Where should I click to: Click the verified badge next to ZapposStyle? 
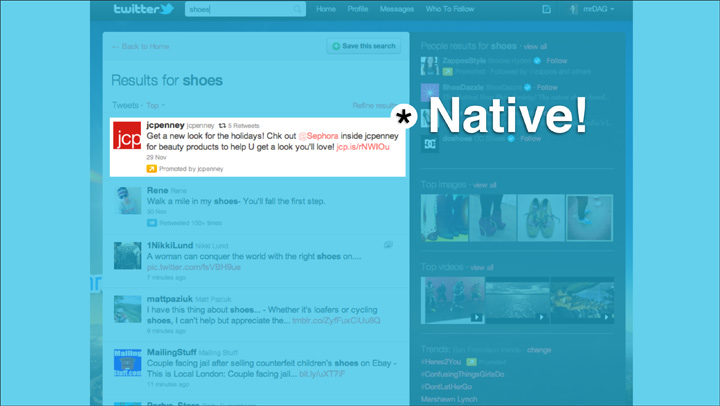click(x=537, y=61)
